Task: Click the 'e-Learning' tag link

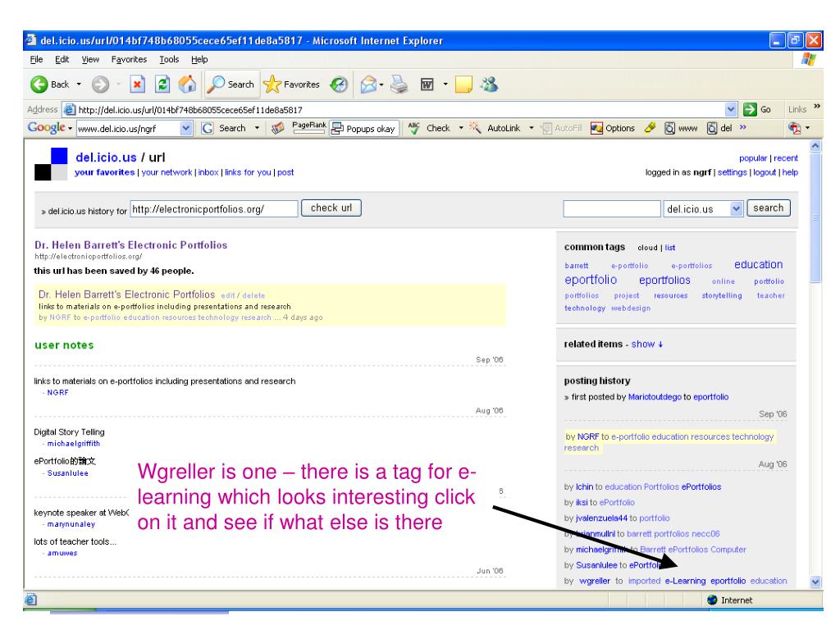Action: click(x=685, y=581)
